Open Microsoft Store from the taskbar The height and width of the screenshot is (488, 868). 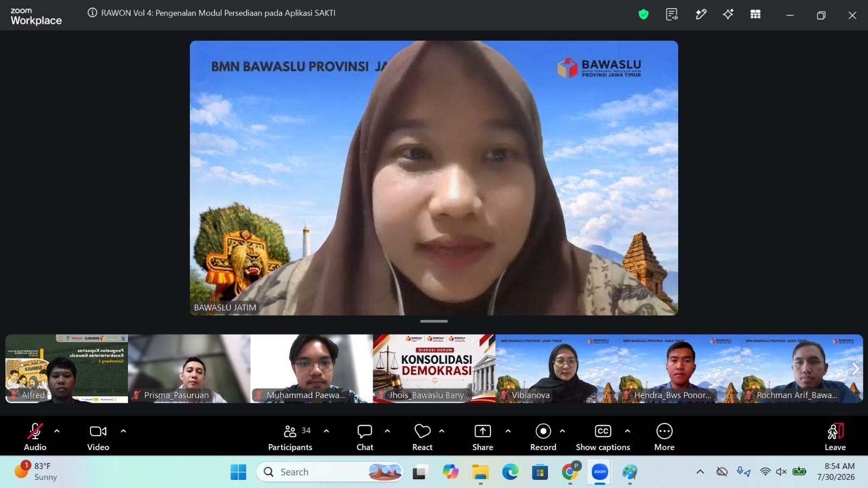pos(540,472)
